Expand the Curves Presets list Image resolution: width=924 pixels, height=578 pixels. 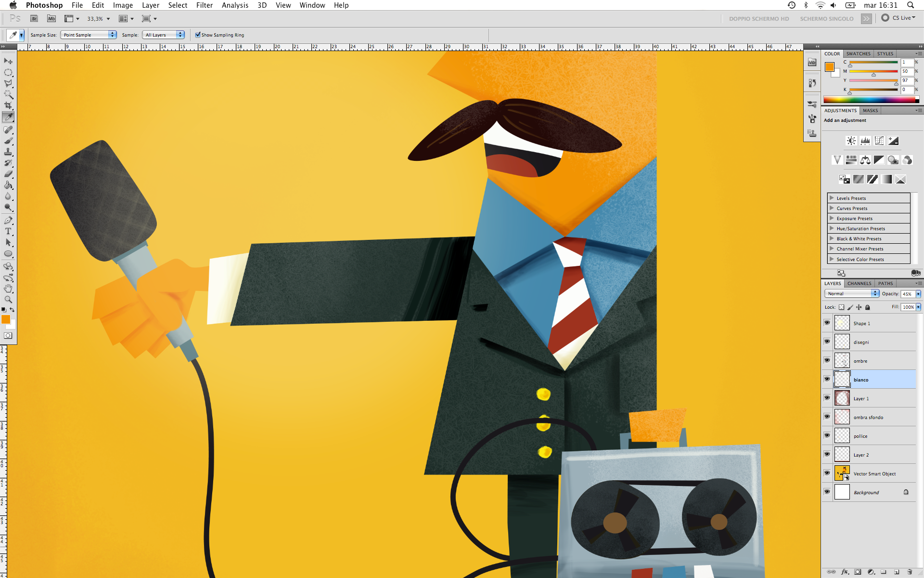832,208
